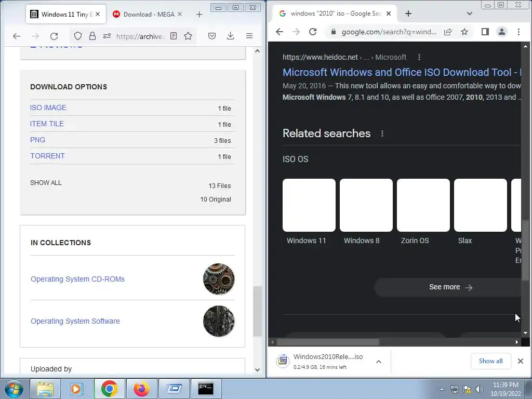This screenshot has height=399, width=532.
Task: Open options dots beside Related searches
Action: coord(382,134)
